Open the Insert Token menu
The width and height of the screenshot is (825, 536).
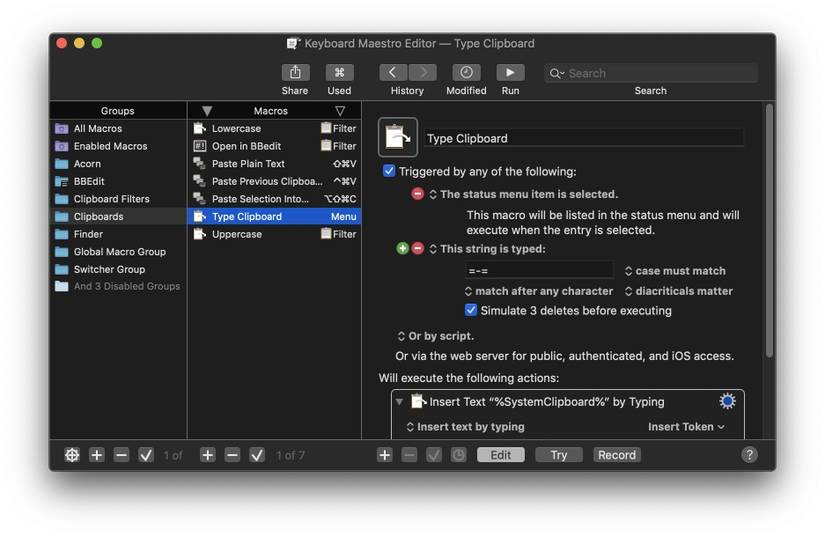(x=686, y=427)
